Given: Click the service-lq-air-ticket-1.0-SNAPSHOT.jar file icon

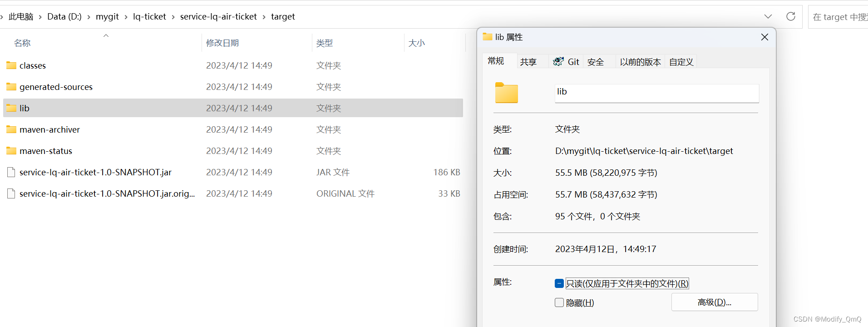Looking at the screenshot, I should click(x=11, y=172).
